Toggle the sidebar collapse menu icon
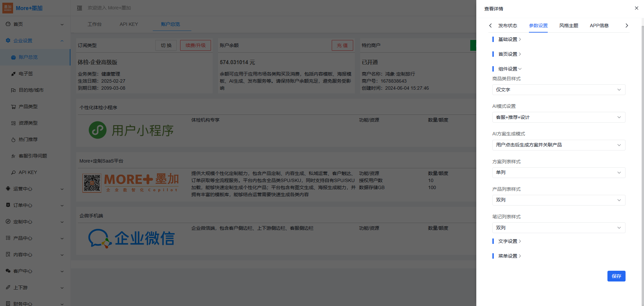The image size is (644, 306). (x=79, y=8)
